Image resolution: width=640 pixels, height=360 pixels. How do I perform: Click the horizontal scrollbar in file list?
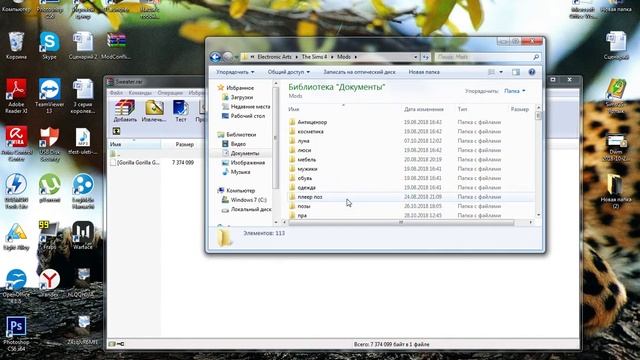[401, 222]
